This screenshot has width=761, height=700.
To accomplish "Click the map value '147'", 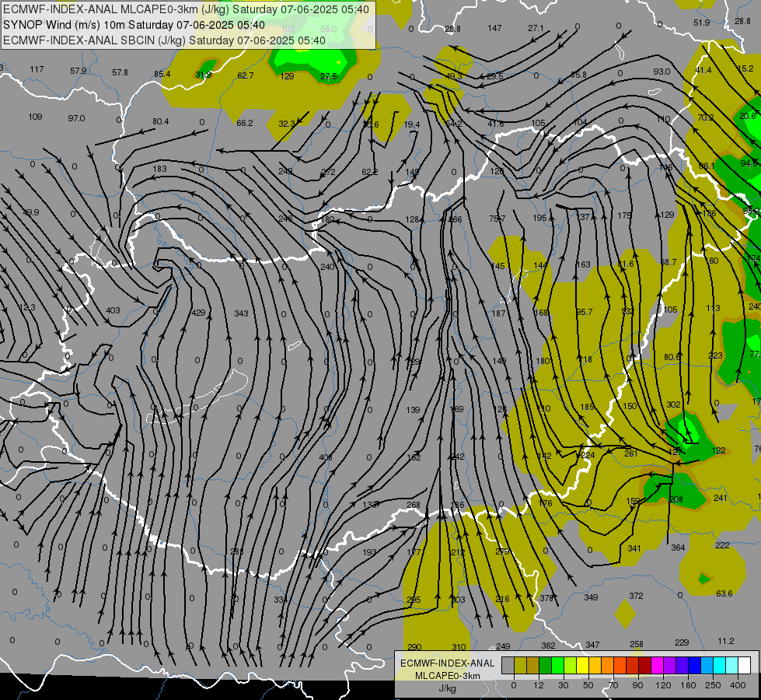I will pyautogui.click(x=494, y=28).
